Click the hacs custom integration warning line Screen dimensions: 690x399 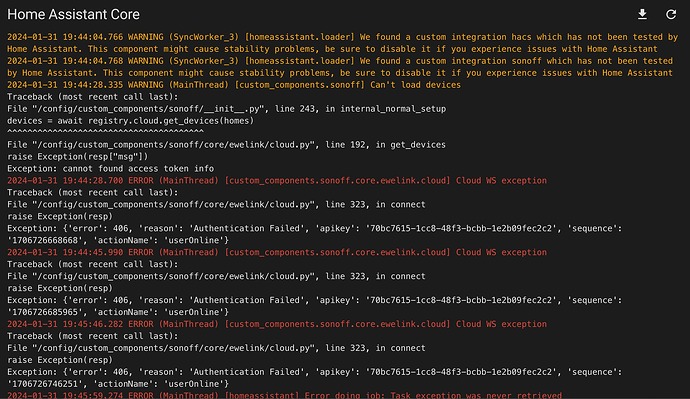click(342, 43)
